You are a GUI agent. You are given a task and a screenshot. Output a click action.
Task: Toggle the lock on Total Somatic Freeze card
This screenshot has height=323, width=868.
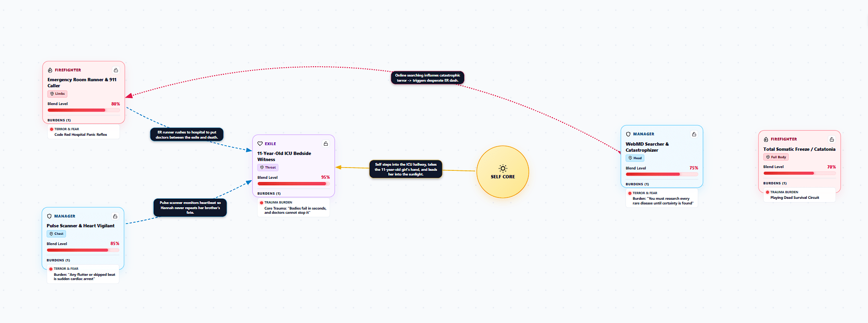pyautogui.click(x=832, y=139)
